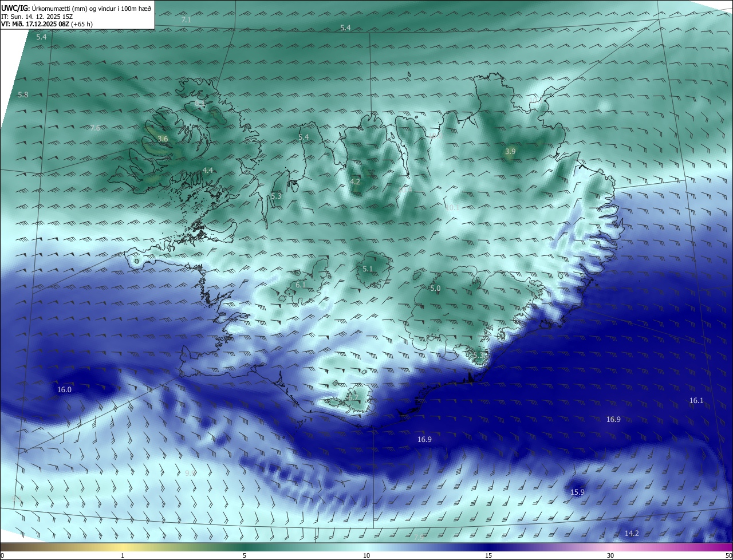Click the '15' tick on the color scale
The image size is (733, 560).
488,555
